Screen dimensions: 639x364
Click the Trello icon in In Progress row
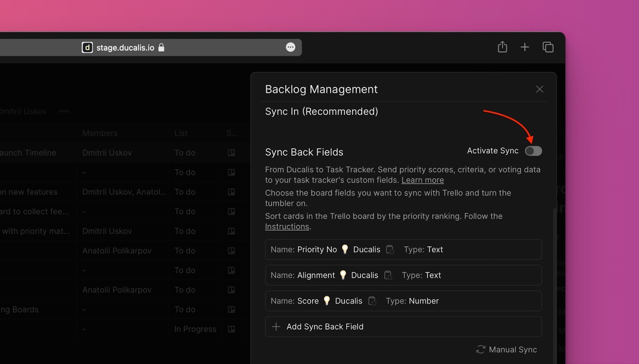coord(231,329)
